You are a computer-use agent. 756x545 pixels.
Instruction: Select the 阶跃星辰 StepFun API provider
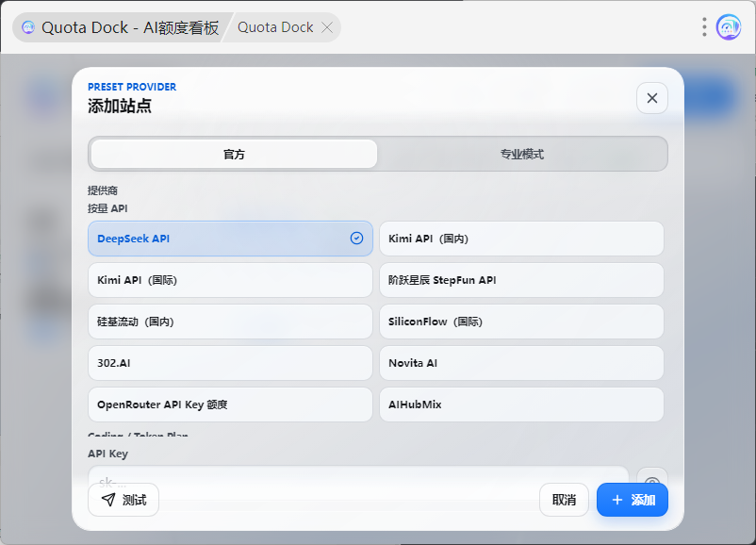coord(521,280)
